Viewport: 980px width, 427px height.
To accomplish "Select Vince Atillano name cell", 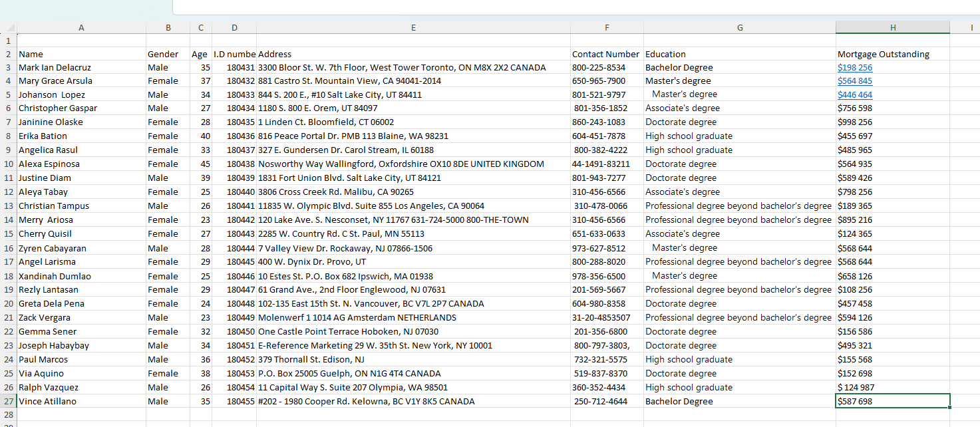I will 81,401.
